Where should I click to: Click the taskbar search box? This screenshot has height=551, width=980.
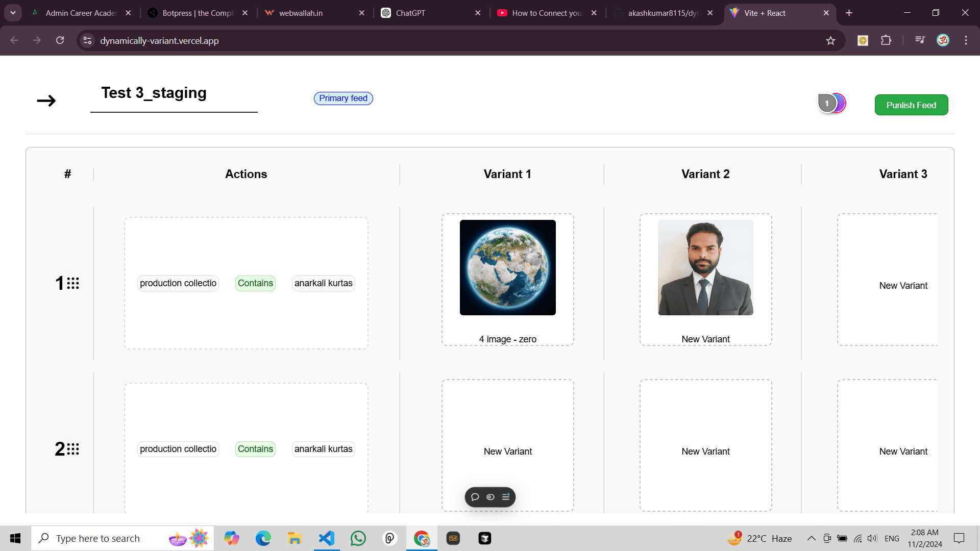[122, 538]
